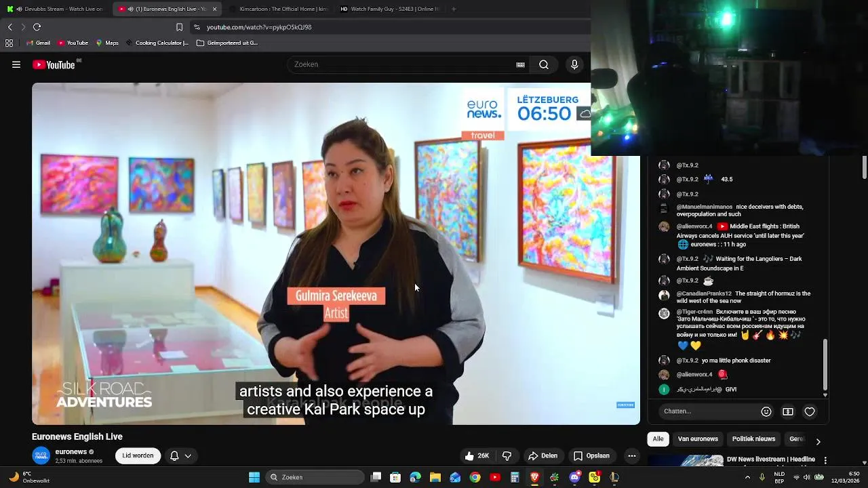Open more options for DW News suggestion
868x488 pixels.
[x=825, y=460]
